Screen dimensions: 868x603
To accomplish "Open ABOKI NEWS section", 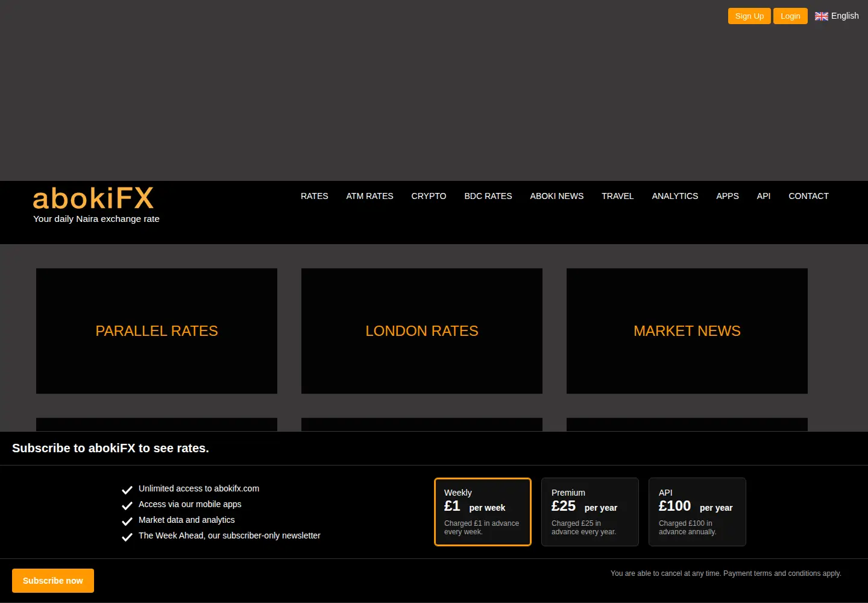I will point(557,196).
